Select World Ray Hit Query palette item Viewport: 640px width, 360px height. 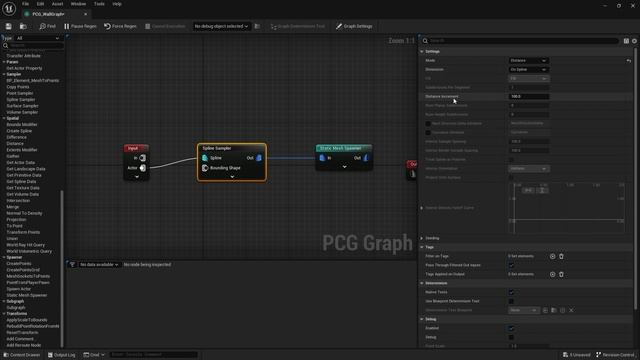point(25,245)
